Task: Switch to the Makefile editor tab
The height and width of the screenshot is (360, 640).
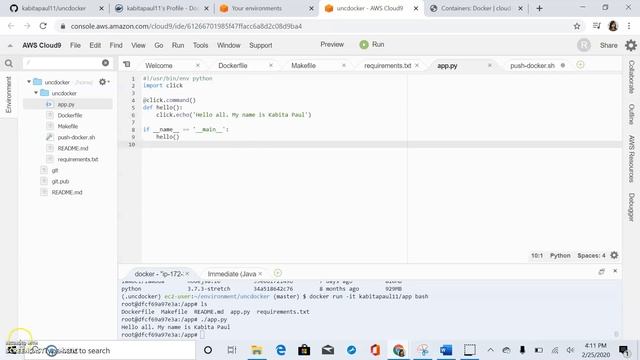Action: tap(303, 65)
